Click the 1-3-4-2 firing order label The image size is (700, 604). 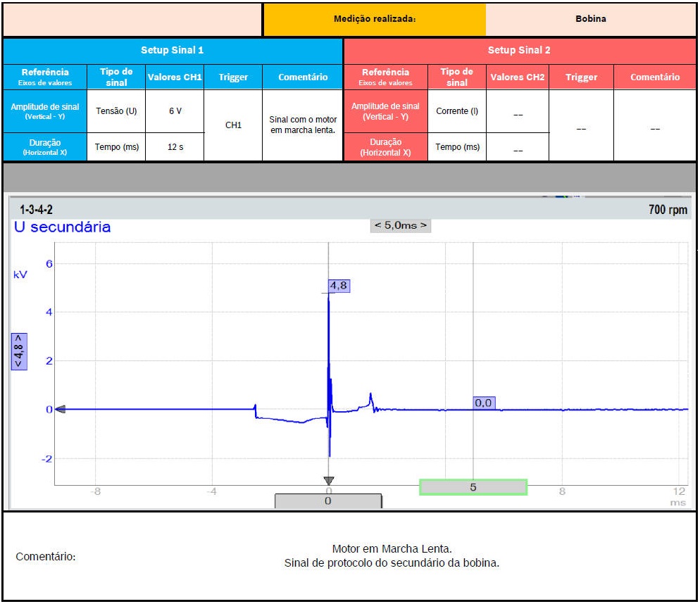click(x=36, y=210)
